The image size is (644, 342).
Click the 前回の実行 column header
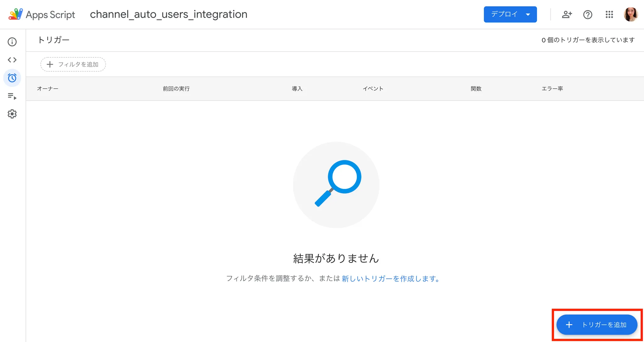tap(176, 89)
